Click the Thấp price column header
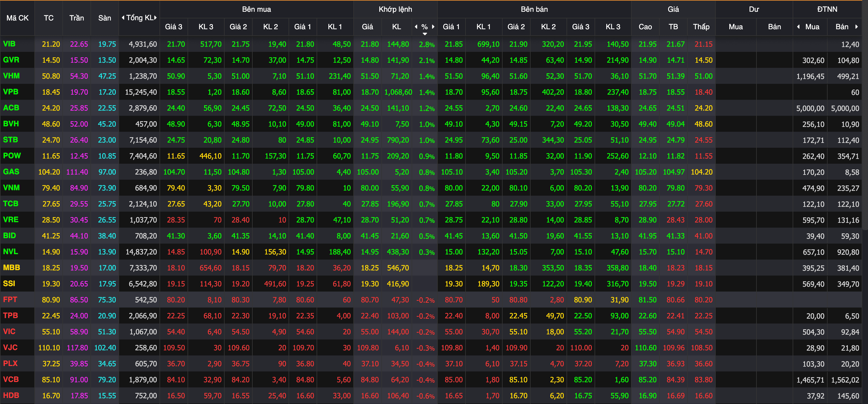Viewport: 868px width, 404px height. [x=701, y=27]
